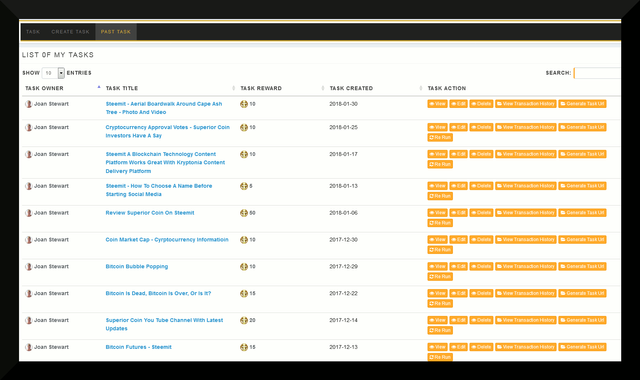Open 'Bitcoin Futures - Steemit' link
640x380 pixels.
pos(138,347)
